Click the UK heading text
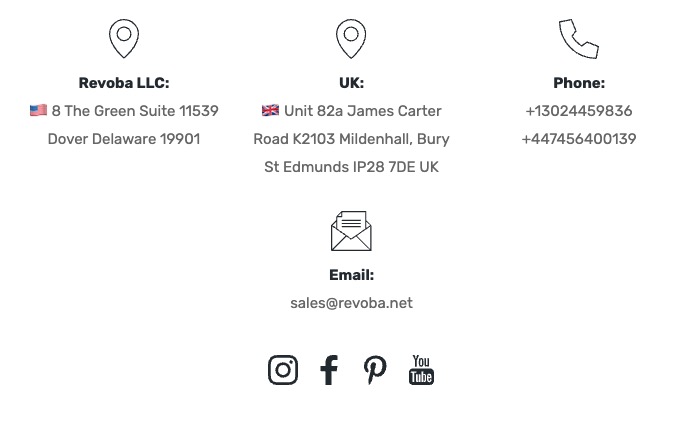Viewport: 700px width, 437px height. [x=351, y=83]
